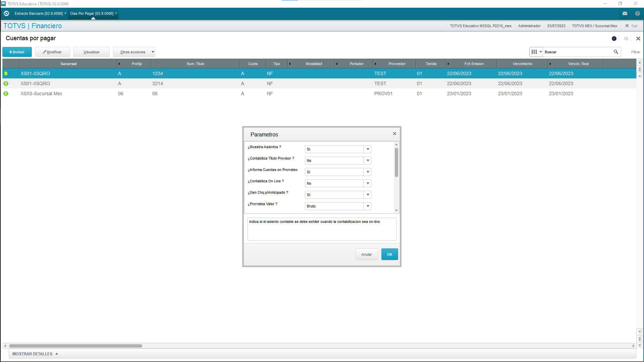This screenshot has width=644, height=362.
Task: Open Informa Cuentas en Prorrateo dropdown
Action: coord(368,172)
